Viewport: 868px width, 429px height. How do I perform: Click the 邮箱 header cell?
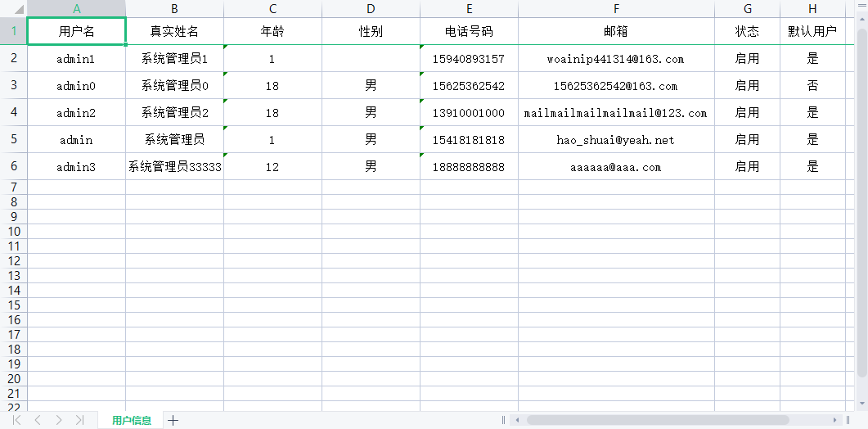pyautogui.click(x=616, y=31)
